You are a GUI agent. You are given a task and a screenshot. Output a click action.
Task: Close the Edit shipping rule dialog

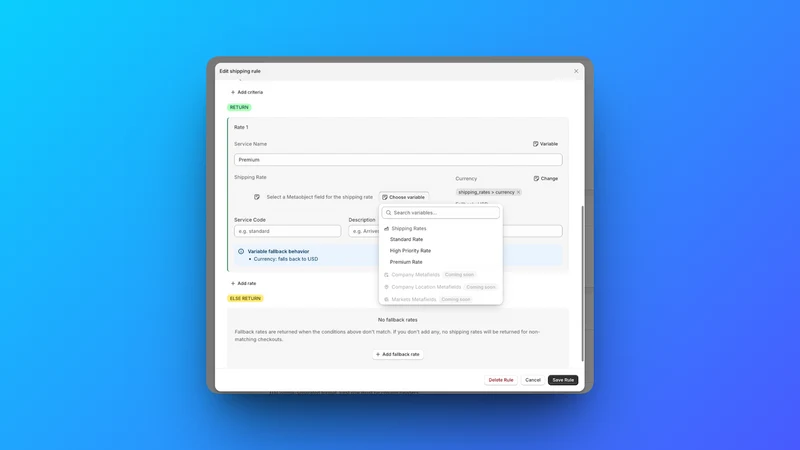point(576,71)
